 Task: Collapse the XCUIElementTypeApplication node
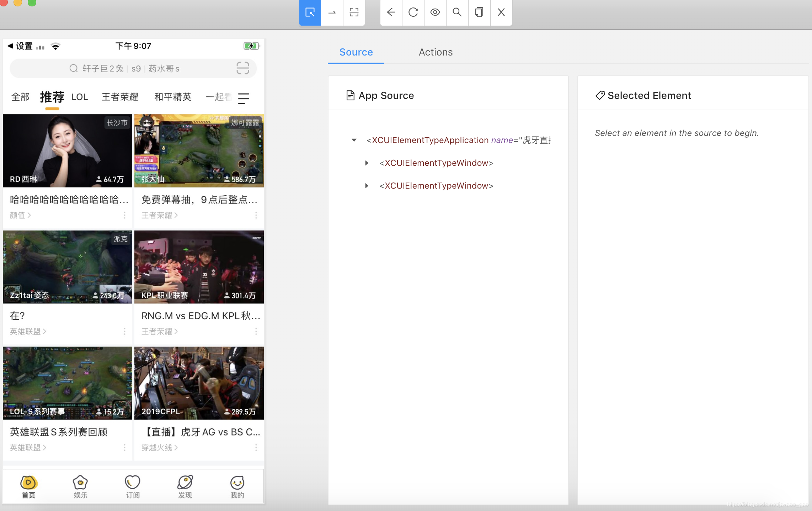[354, 140]
